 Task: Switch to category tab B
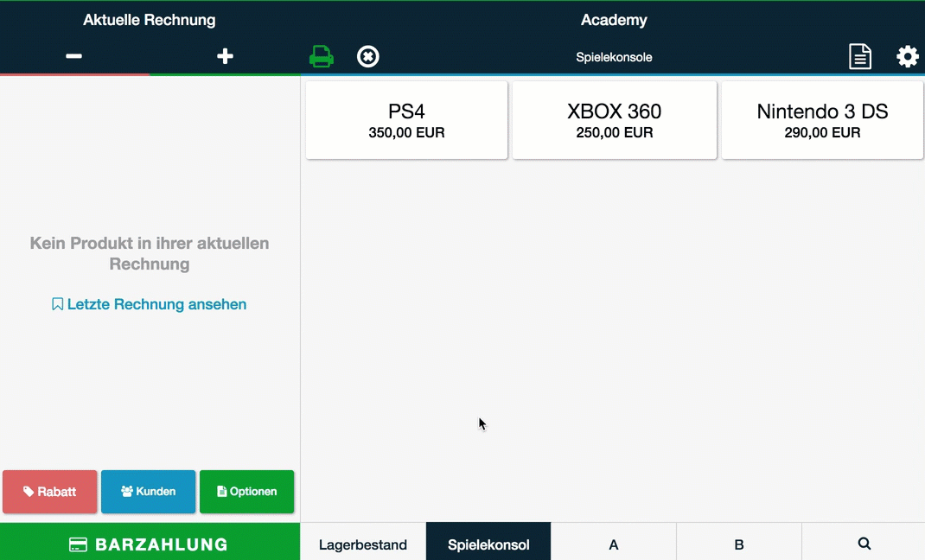739,542
